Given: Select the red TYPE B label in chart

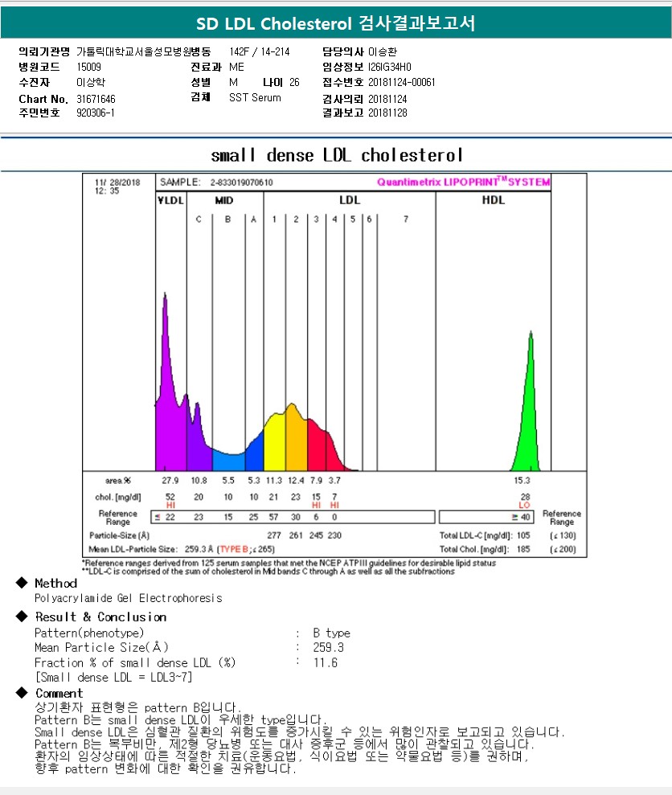Looking at the screenshot, I should click(x=234, y=549).
